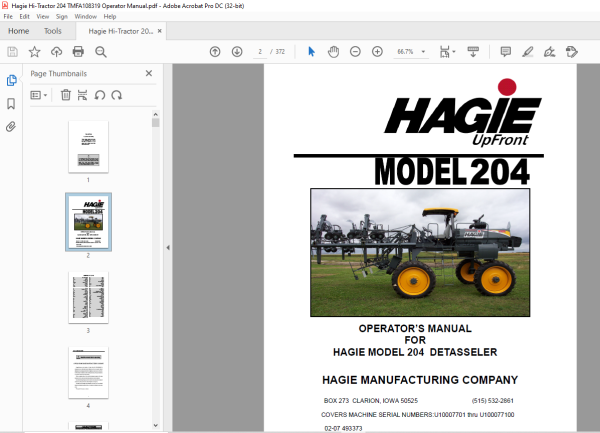Select page 3 thumbnail
This screenshot has width=600, height=433.
[x=88, y=298]
